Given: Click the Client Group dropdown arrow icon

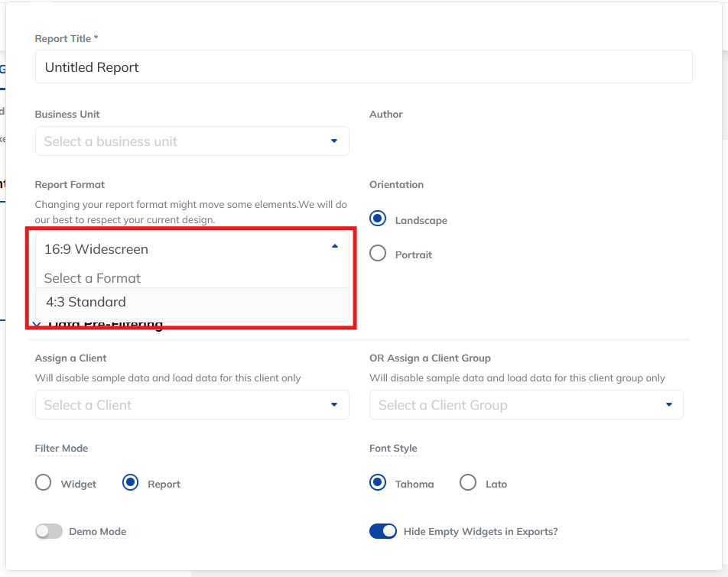Looking at the screenshot, I should [669, 405].
